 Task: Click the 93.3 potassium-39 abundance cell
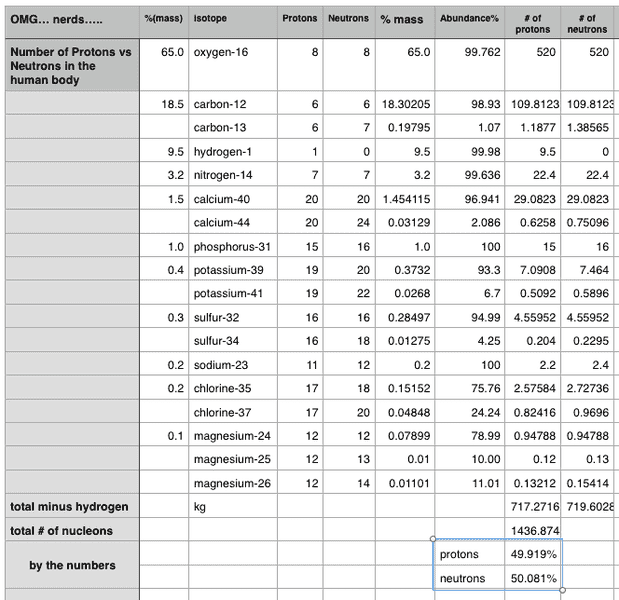(469, 270)
